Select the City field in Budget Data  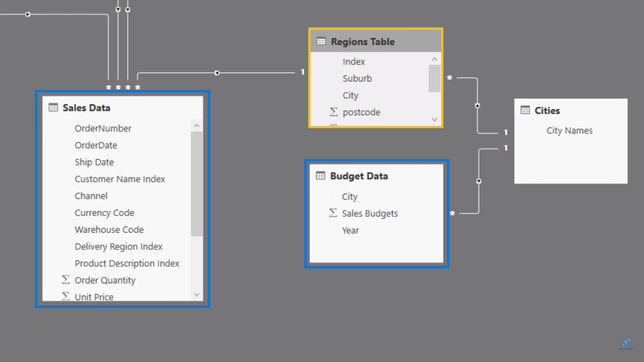pos(350,196)
